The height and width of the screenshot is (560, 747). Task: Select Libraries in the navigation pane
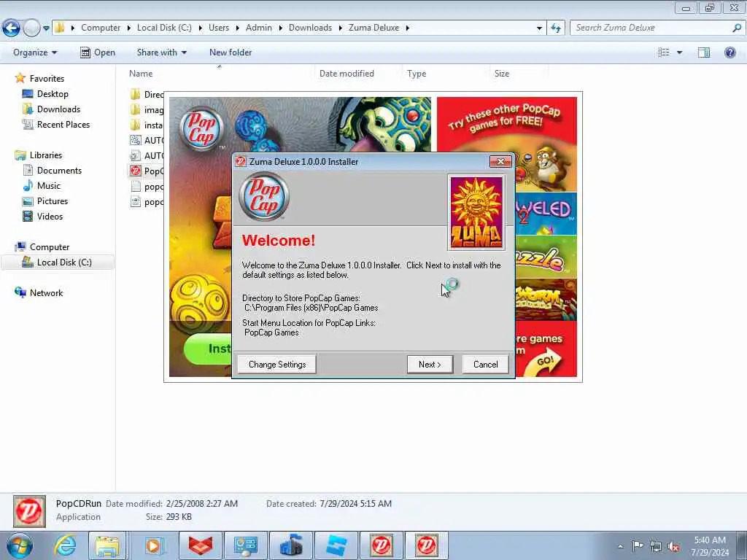coord(46,155)
